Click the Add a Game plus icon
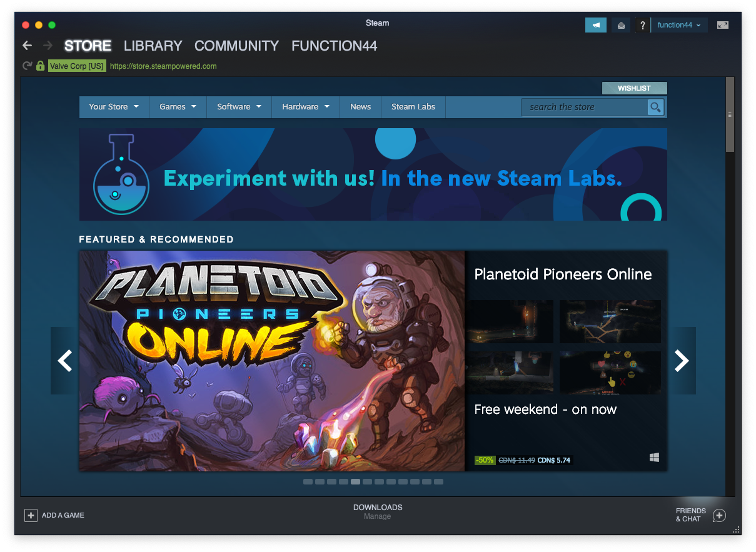Viewport: 756px width, 552px height. [x=31, y=515]
